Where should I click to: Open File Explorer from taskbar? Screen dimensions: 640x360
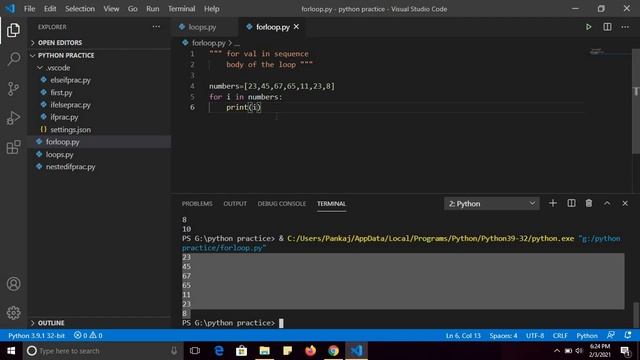coord(264,351)
